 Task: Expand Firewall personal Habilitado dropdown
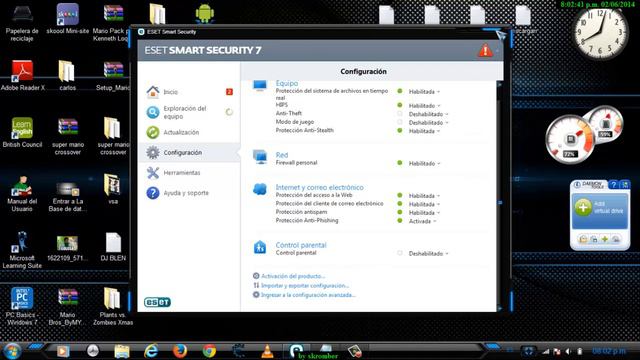click(x=424, y=163)
